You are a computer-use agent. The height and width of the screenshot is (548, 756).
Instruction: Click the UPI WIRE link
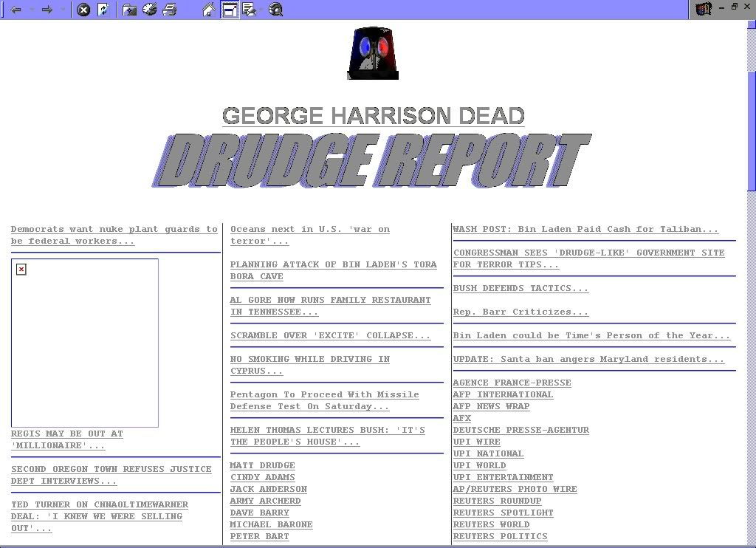(477, 442)
